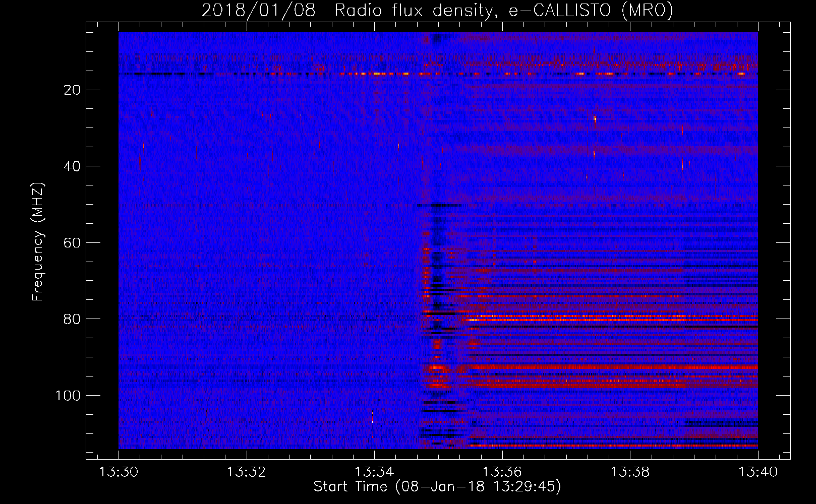Click the 'Start Time (08-Jan-18 13:29:45)' label
Screen dimensions: 816x504
(x=437, y=487)
